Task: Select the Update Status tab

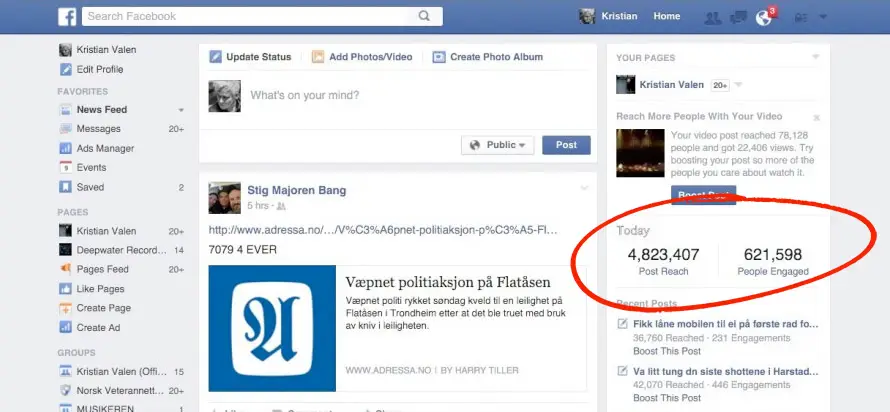Action: [250, 57]
